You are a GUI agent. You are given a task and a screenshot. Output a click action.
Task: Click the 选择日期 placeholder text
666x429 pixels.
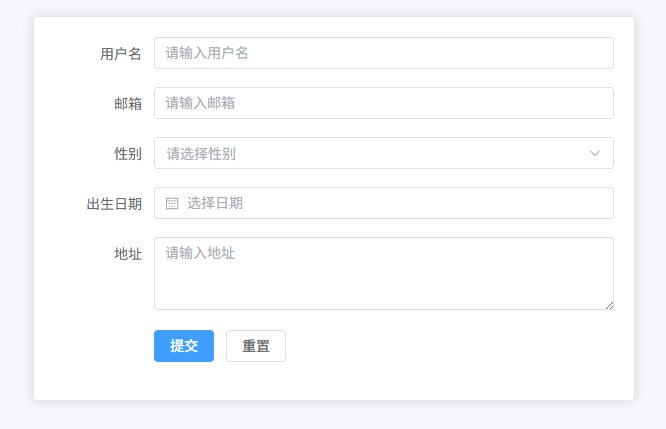(215, 203)
